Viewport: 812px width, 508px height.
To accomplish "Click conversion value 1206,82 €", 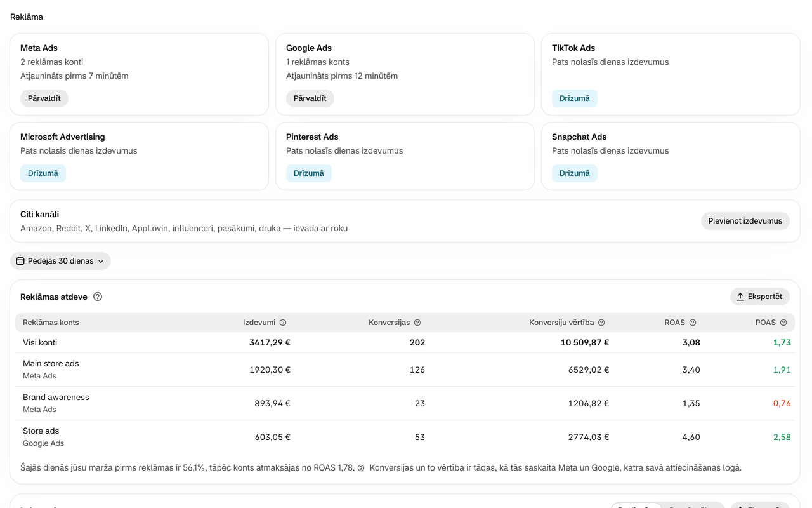I will point(589,403).
